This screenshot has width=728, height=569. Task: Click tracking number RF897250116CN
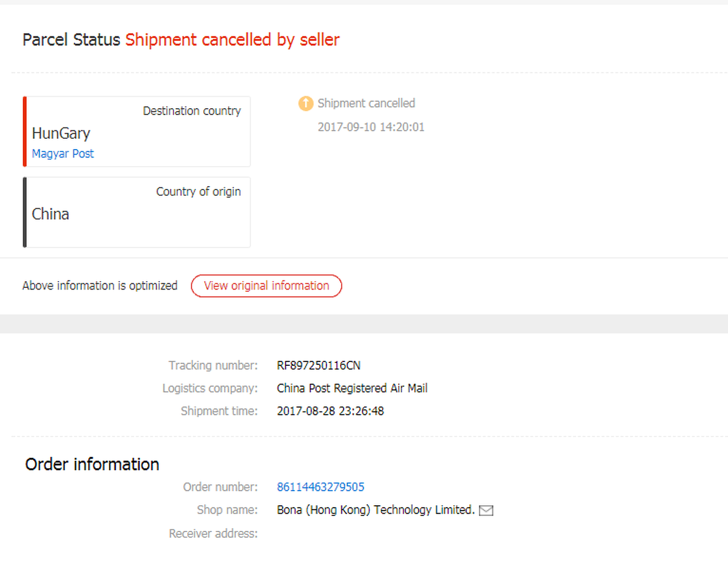[318, 365]
